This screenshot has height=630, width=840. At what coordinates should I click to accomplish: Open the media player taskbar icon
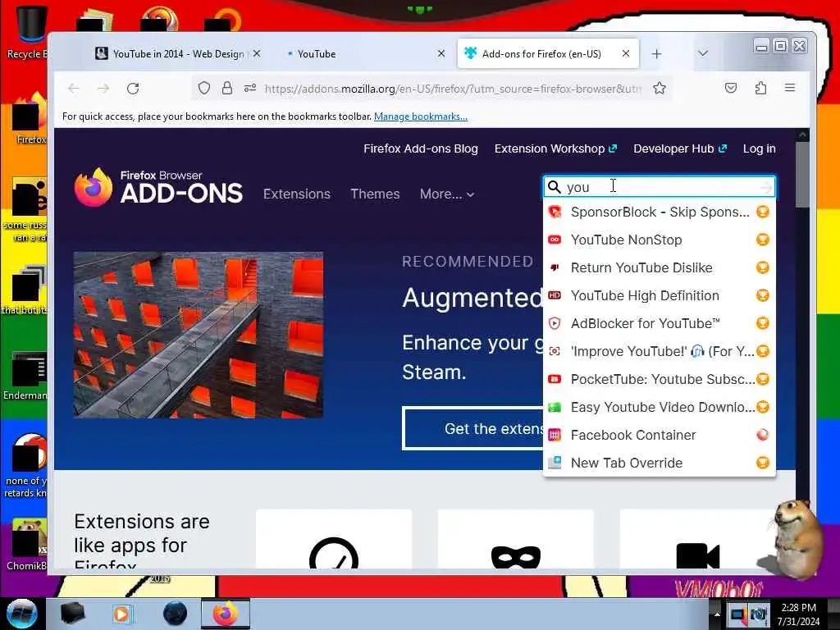click(121, 614)
